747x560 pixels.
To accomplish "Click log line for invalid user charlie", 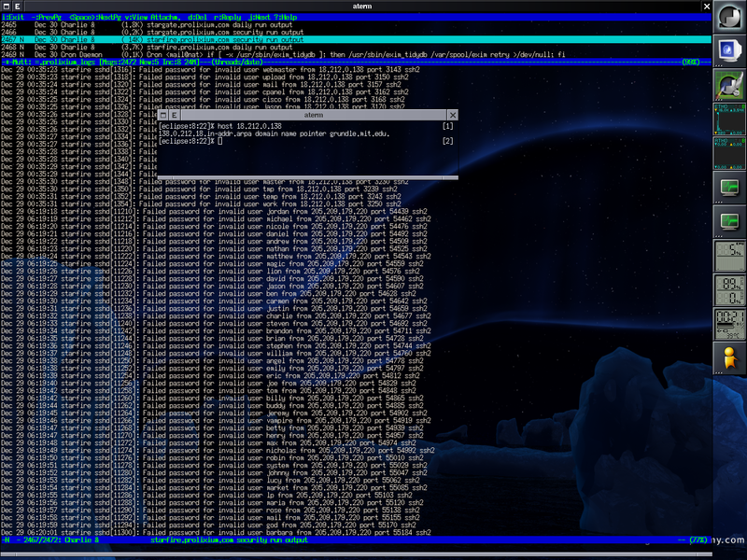I will [217, 315].
